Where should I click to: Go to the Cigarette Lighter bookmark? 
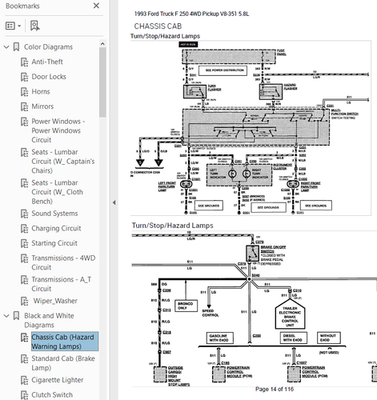coord(57,380)
